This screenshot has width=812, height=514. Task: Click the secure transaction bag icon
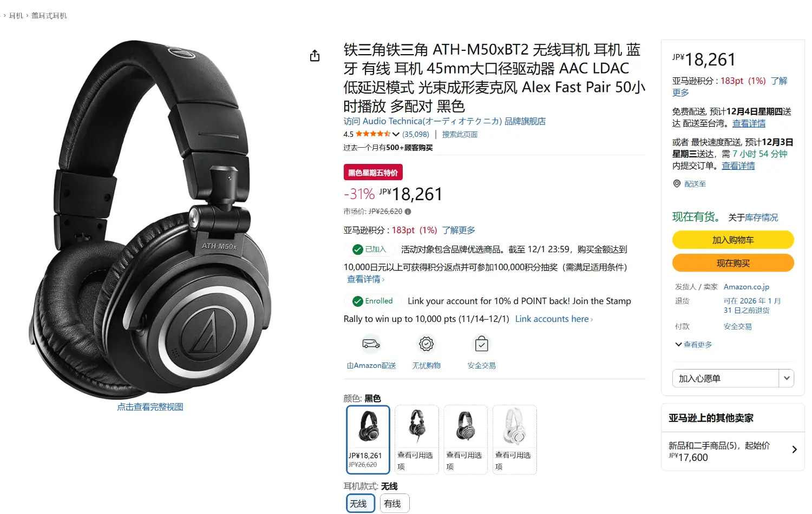pos(481,344)
